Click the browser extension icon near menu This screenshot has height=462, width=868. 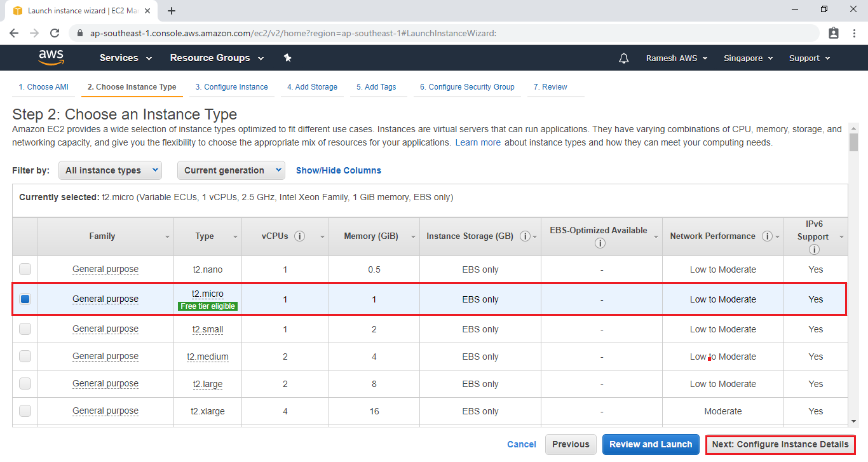(x=834, y=33)
